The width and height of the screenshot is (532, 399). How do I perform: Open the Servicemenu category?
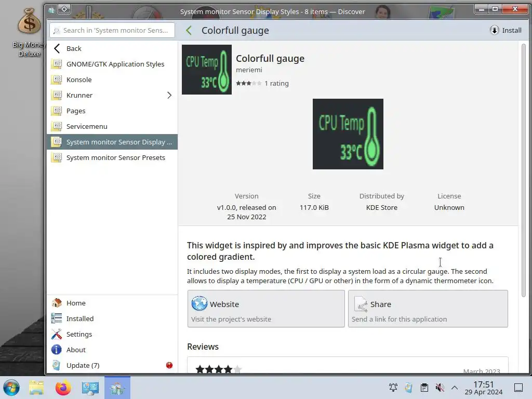click(112, 127)
